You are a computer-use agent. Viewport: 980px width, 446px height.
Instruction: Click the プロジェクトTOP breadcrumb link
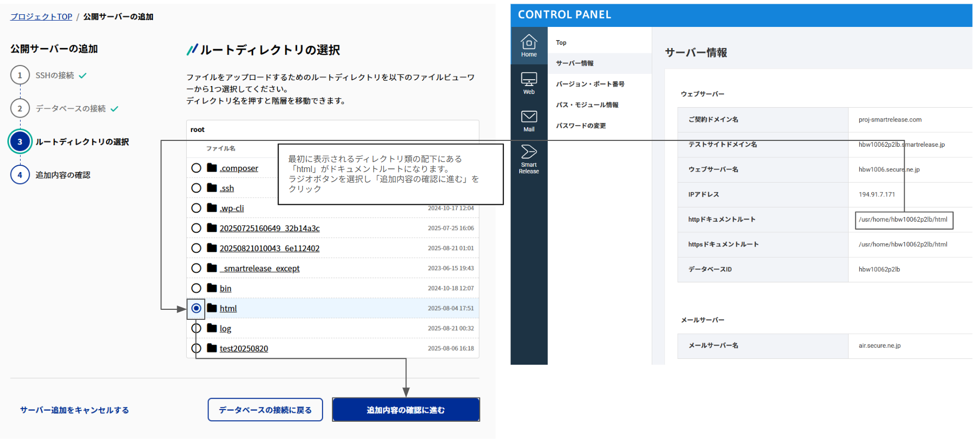(x=41, y=17)
